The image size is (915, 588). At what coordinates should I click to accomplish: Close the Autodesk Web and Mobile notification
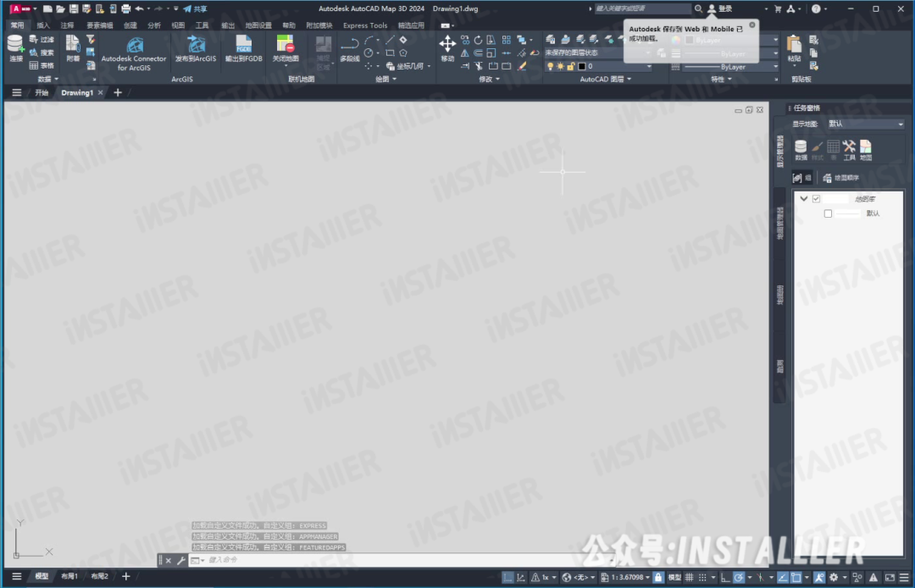point(752,25)
